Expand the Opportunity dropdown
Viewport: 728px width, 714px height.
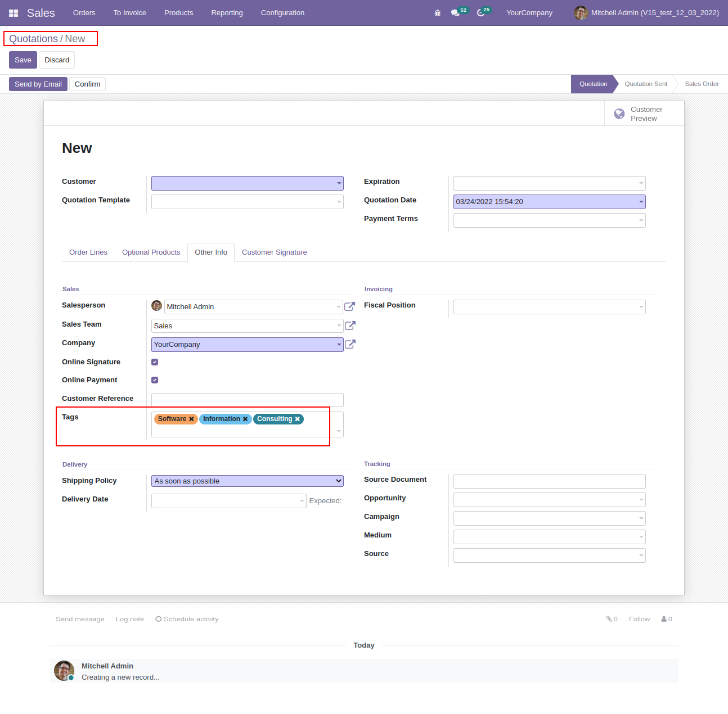[641, 500]
